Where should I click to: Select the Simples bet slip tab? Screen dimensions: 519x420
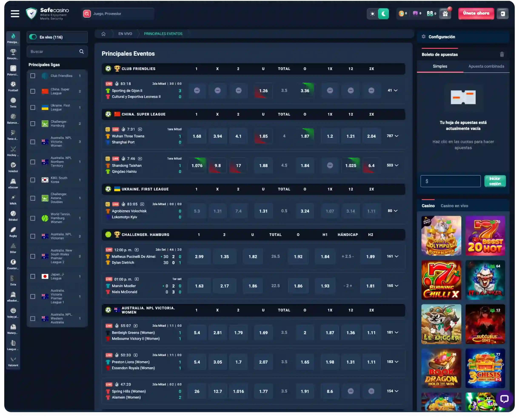440,66
